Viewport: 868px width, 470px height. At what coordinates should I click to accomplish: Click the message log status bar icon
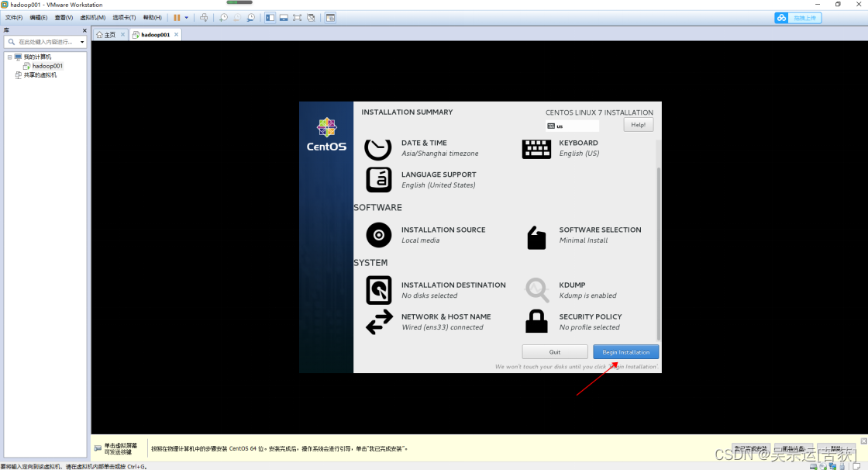pyautogui.click(x=856, y=466)
